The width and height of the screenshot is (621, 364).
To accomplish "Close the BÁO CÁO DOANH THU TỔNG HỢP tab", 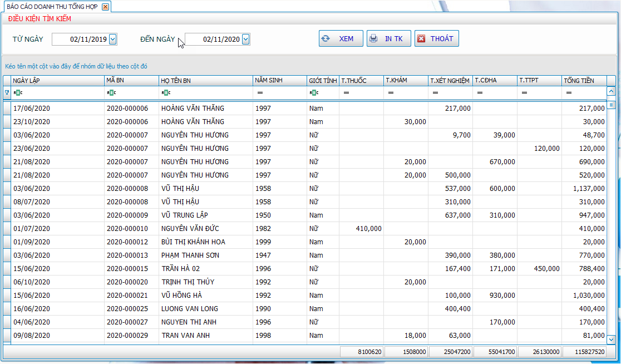I will click(105, 7).
